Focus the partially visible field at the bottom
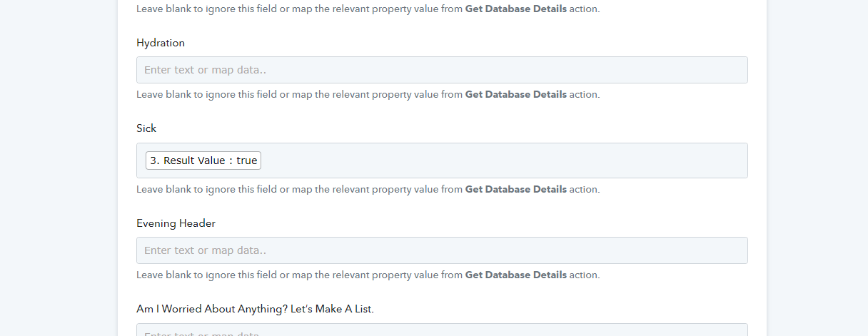Screen dimensions: 868x336 (x=442, y=331)
